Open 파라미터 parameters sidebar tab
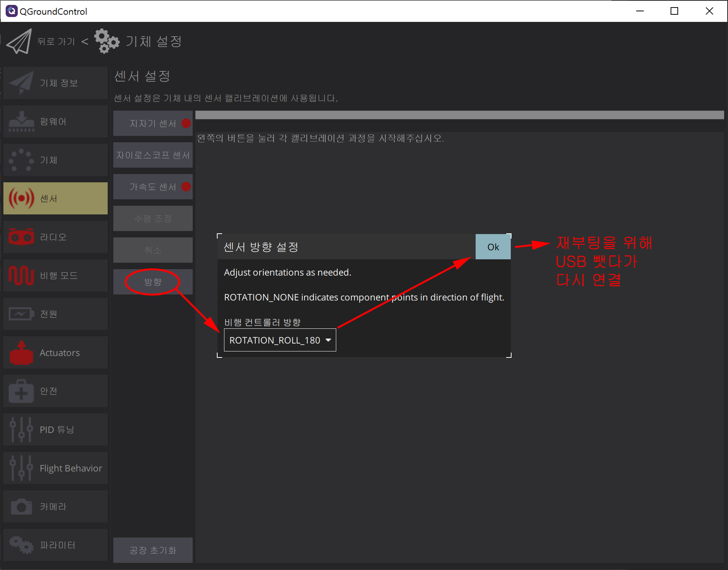The image size is (728, 570). (56, 545)
